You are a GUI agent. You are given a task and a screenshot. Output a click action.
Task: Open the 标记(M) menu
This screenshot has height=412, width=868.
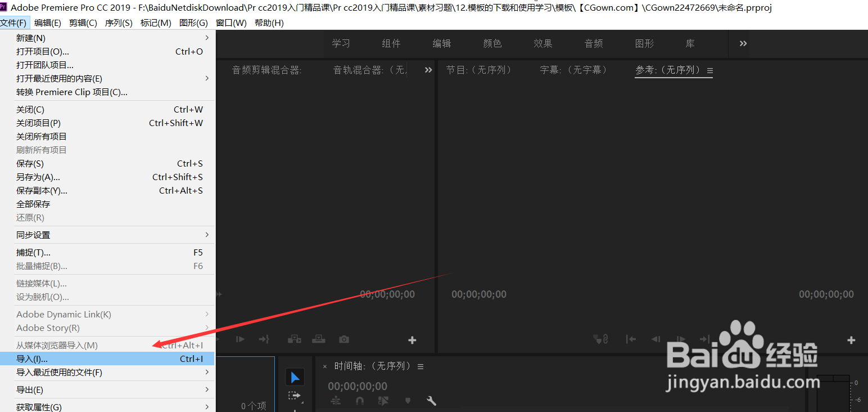(156, 23)
